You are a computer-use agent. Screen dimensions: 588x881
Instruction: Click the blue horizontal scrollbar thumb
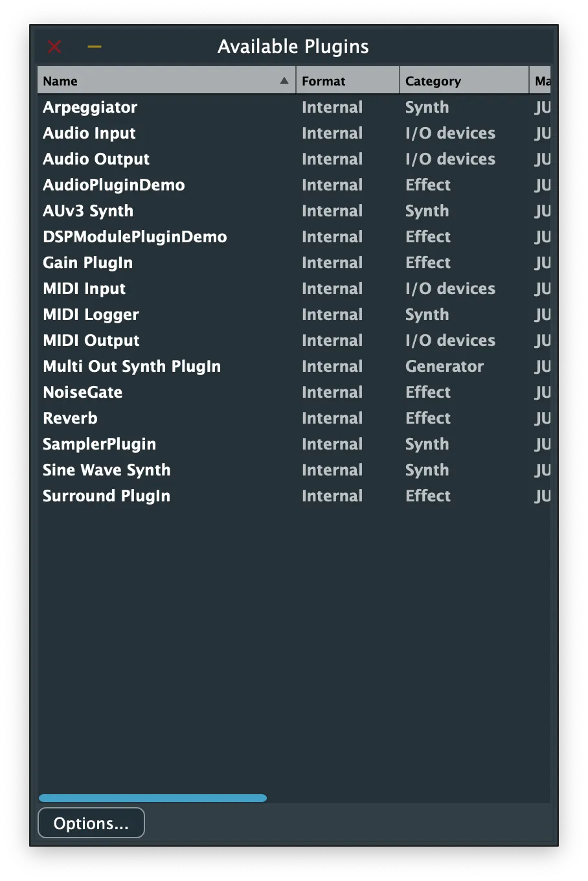click(153, 798)
